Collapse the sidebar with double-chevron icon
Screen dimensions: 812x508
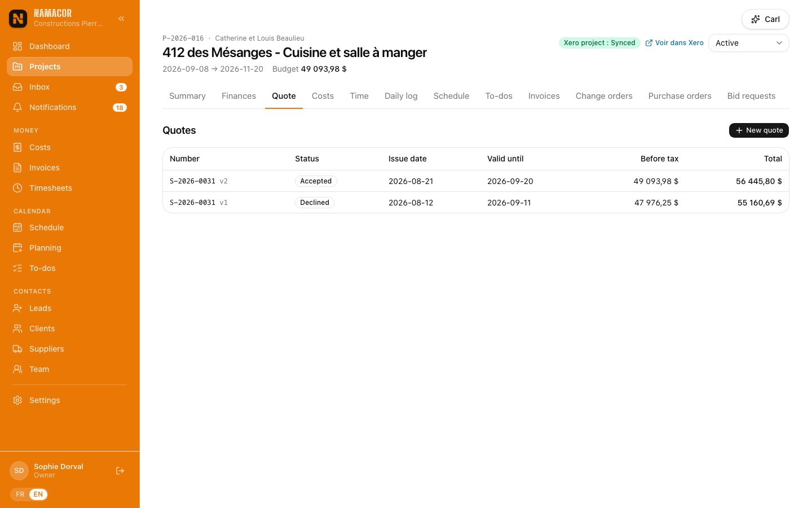pyautogui.click(x=121, y=19)
